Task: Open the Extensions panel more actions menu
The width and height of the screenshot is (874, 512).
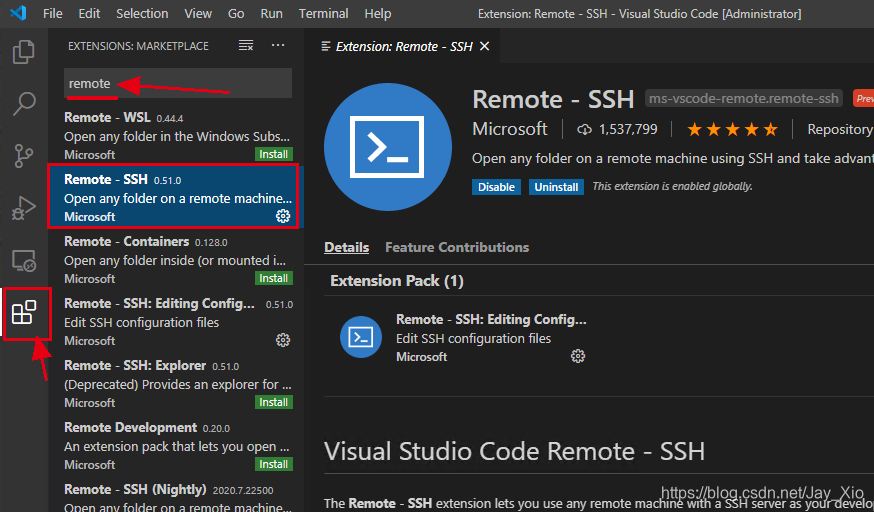Action: pos(278,46)
